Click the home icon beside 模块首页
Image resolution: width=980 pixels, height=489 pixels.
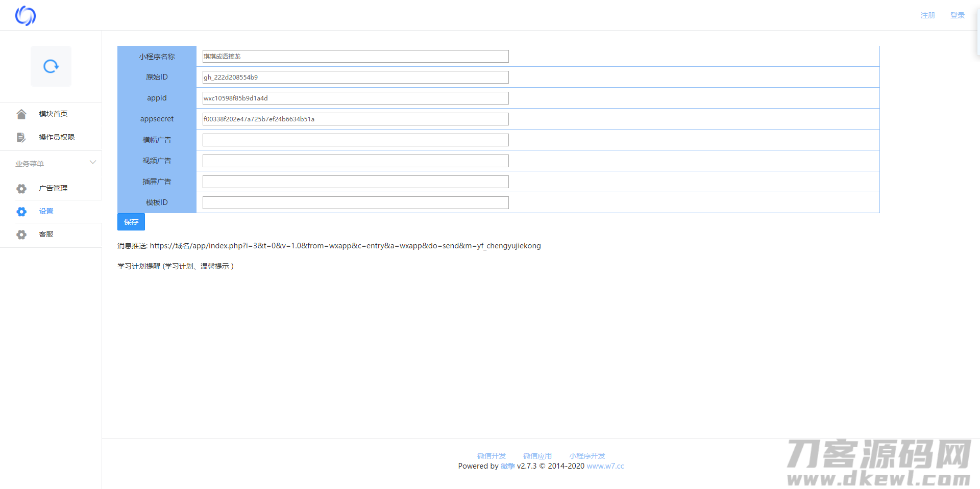coord(21,114)
